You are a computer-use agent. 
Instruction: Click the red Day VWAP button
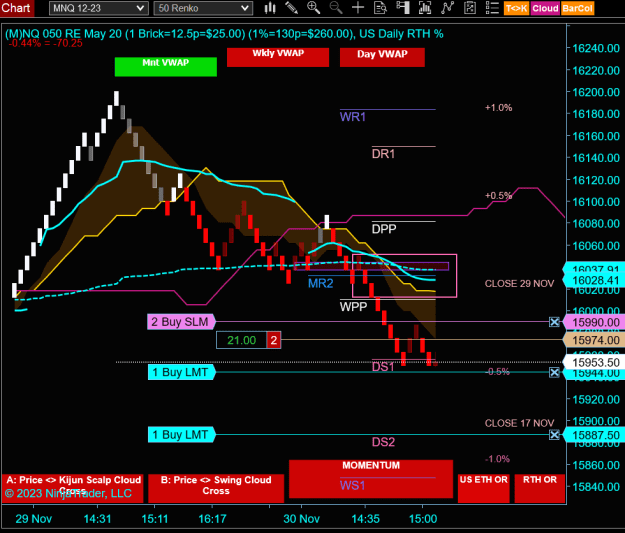[382, 57]
